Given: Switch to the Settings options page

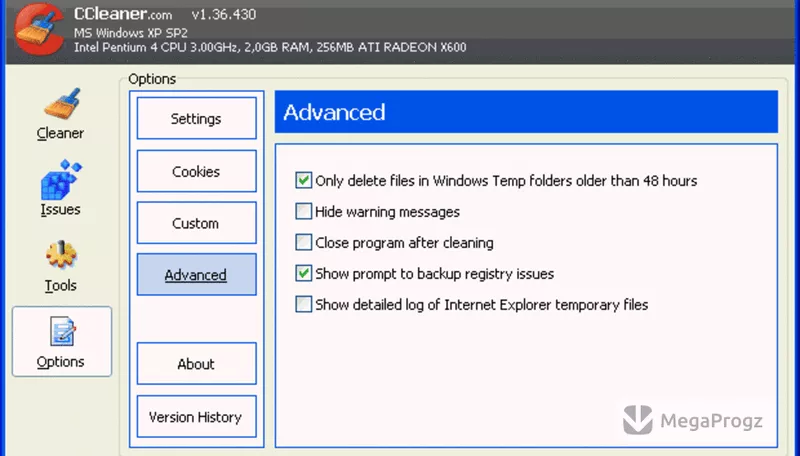Looking at the screenshot, I should tap(196, 118).
